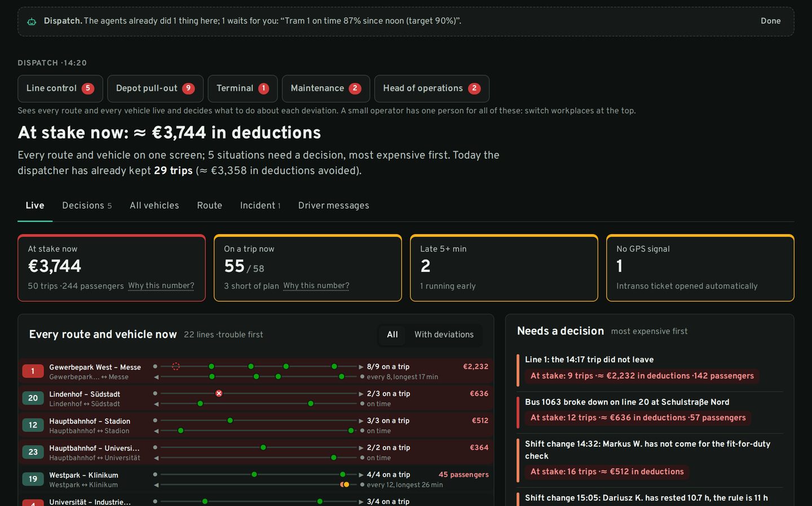Click the €364 amount on line 23
This screenshot has width=812, height=506.
(479, 448)
